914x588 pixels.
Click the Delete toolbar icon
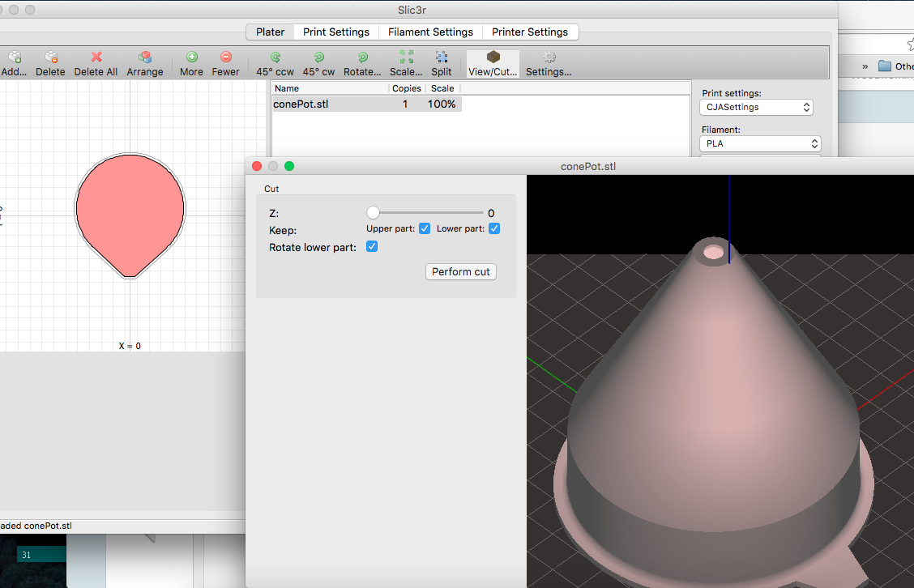pos(51,58)
